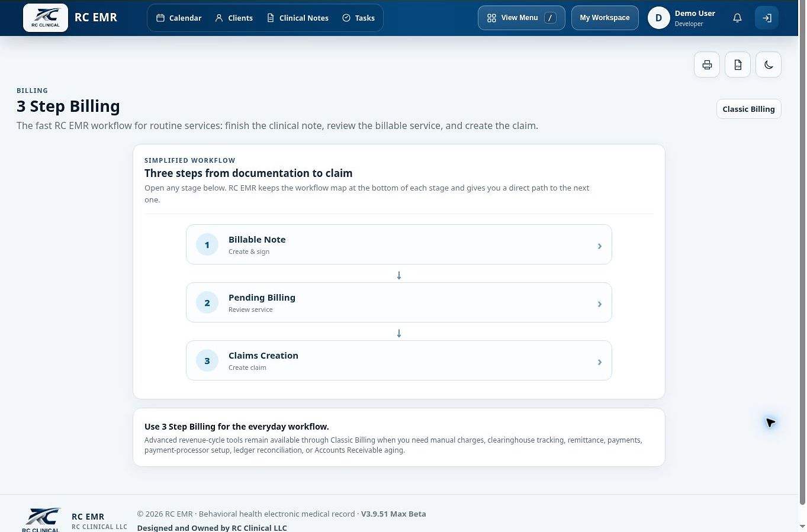Click the 3 Step Billing heading

[x=68, y=106]
